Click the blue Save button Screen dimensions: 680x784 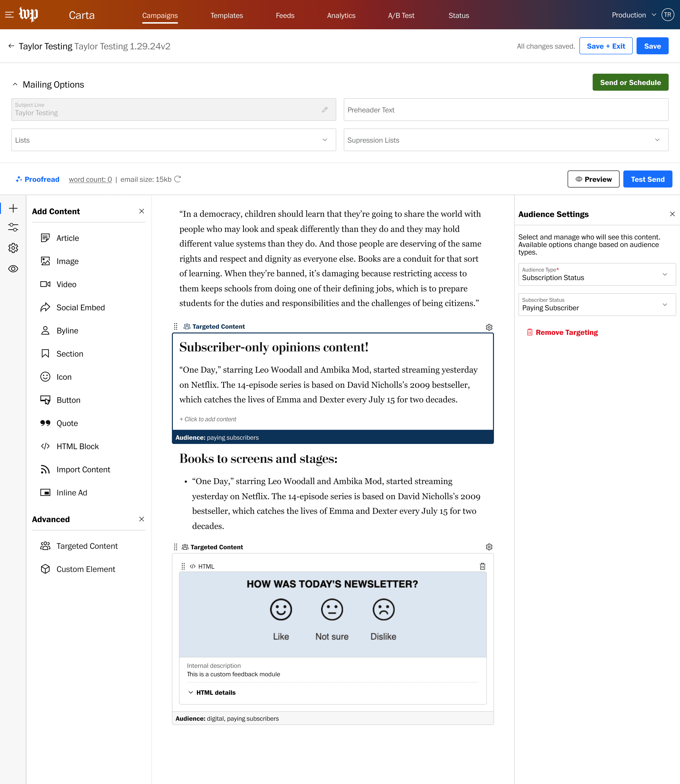tap(652, 46)
